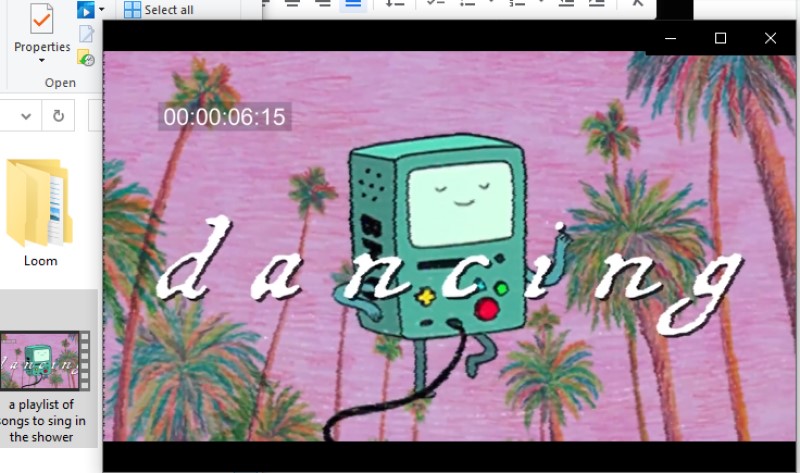800x473 pixels.
Task: Click Select all in the ribbon
Action: pyautogui.click(x=159, y=10)
